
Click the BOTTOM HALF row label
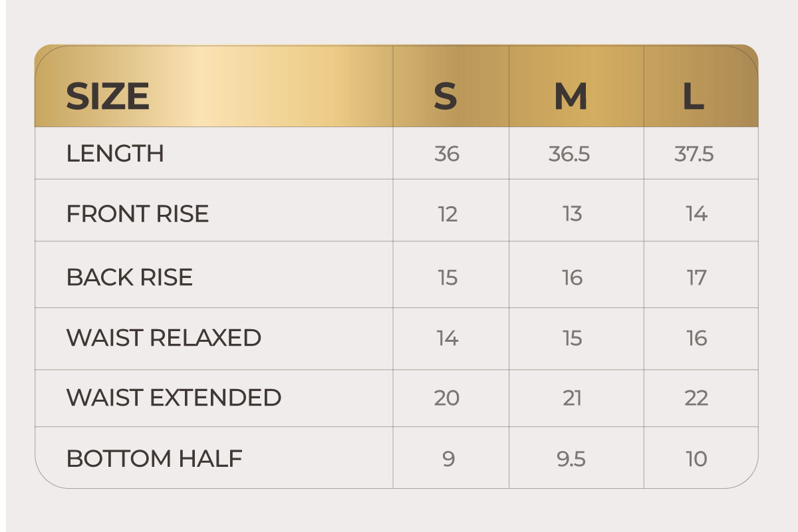click(154, 459)
